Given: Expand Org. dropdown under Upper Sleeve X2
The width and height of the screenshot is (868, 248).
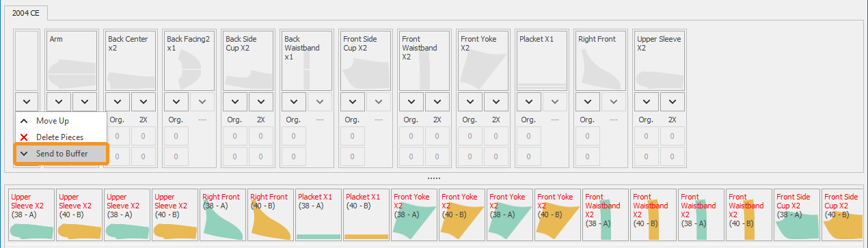Looking at the screenshot, I should [646, 102].
